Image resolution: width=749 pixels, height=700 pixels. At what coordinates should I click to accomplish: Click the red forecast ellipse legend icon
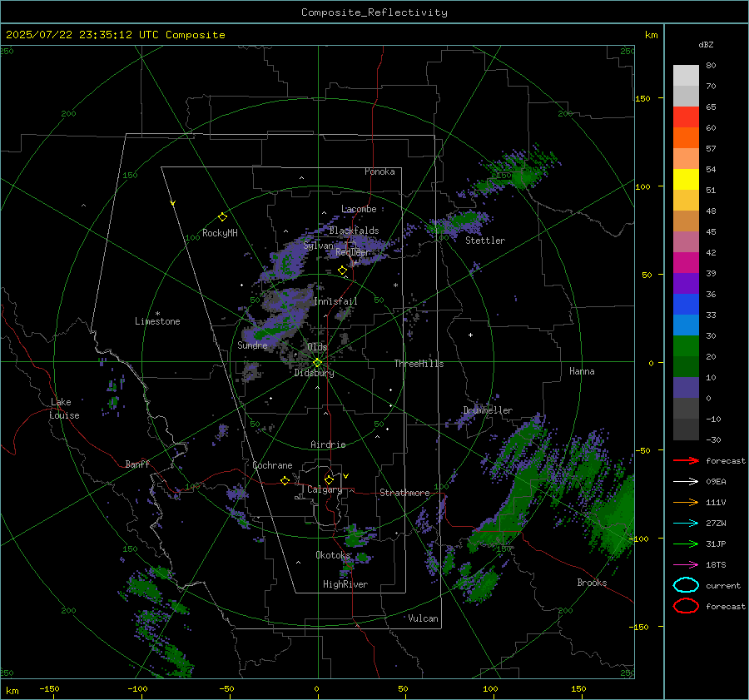[x=686, y=606]
